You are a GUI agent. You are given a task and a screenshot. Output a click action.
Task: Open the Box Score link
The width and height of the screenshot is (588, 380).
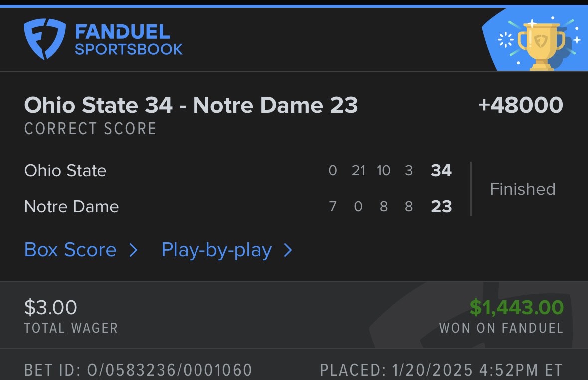tap(70, 250)
